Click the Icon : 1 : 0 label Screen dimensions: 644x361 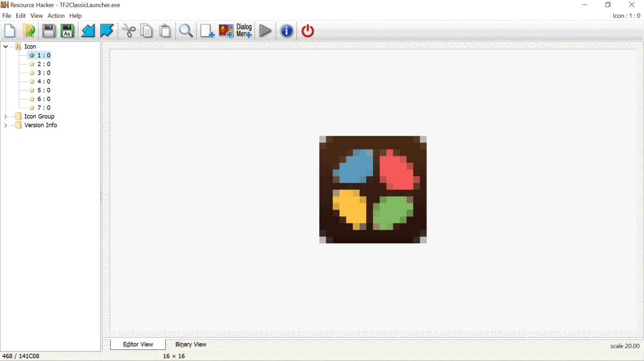coord(626,16)
